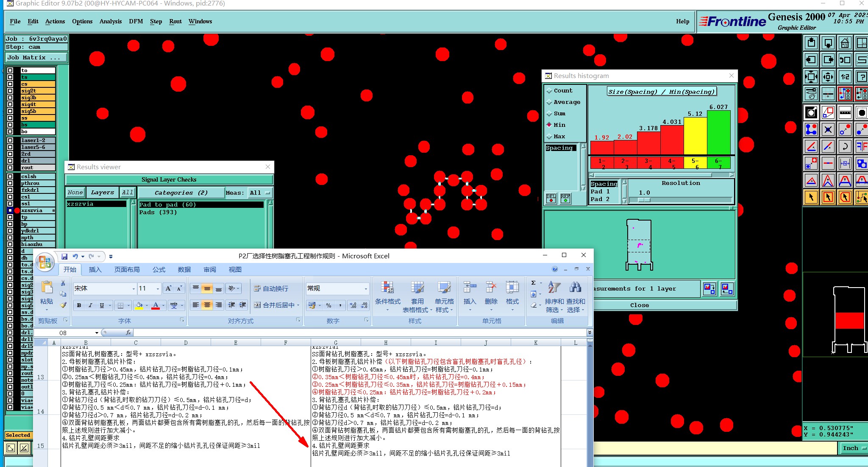Select the Count radio option in histogram
Viewport: 868px width, 467px height.
click(549, 91)
